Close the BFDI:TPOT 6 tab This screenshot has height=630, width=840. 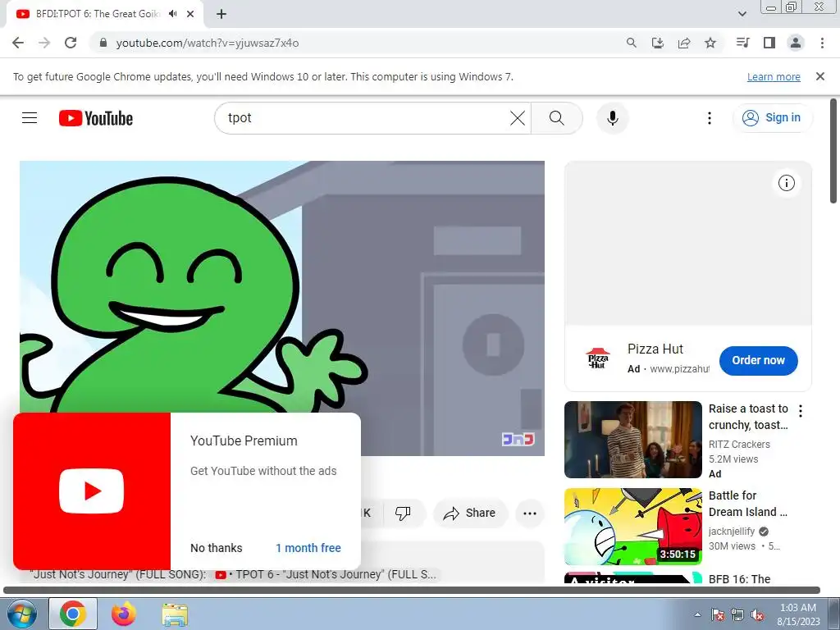(x=190, y=14)
